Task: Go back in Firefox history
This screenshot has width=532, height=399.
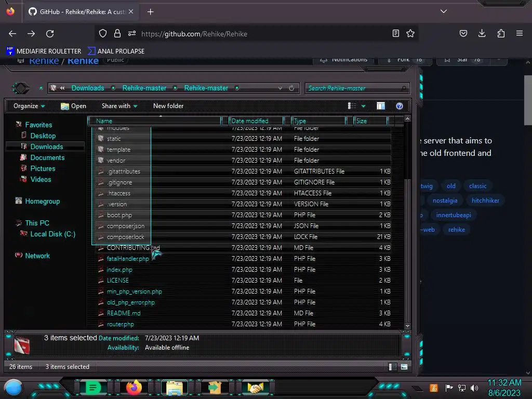Action: click(x=12, y=34)
